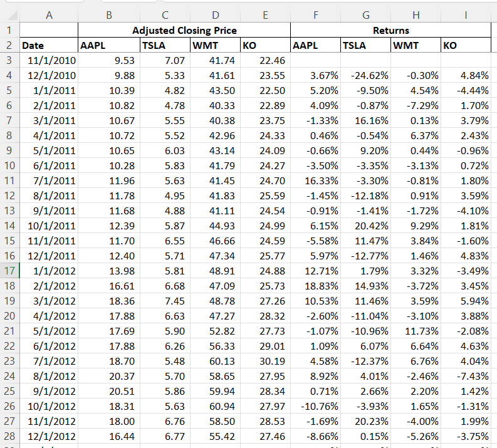The width and height of the screenshot is (497, 448).
Task: Select column B header
Action: click(x=108, y=15)
